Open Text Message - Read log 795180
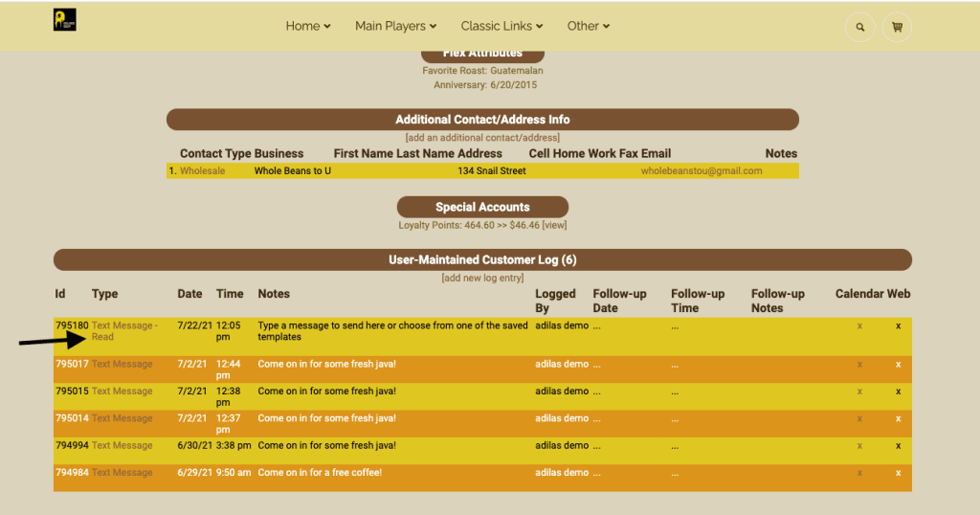The image size is (980, 515). tap(124, 331)
